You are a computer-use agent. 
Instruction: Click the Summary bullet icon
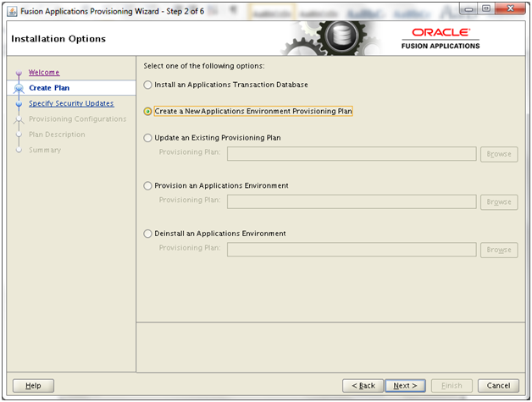tap(19, 150)
